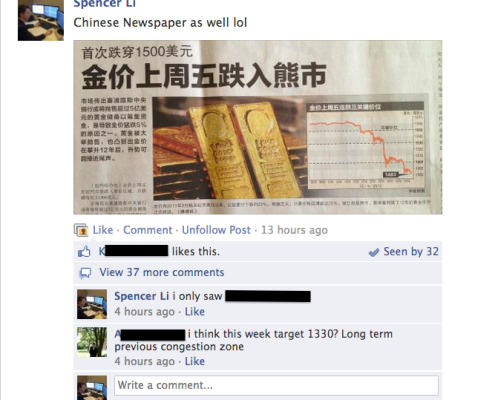The height and width of the screenshot is (400, 495).
Task: Unfollow Post via the link below the image
Action: pos(216,230)
